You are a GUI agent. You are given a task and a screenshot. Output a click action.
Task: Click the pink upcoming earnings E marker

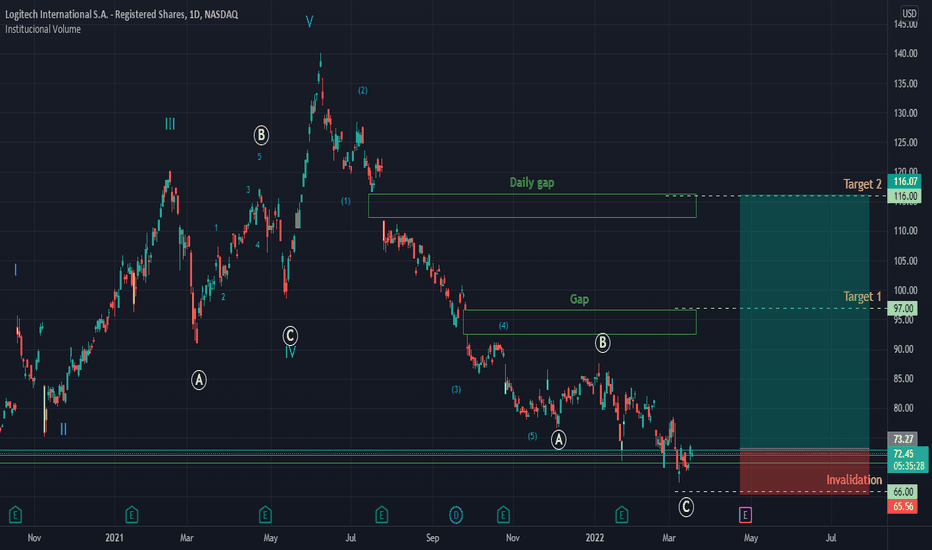click(745, 515)
